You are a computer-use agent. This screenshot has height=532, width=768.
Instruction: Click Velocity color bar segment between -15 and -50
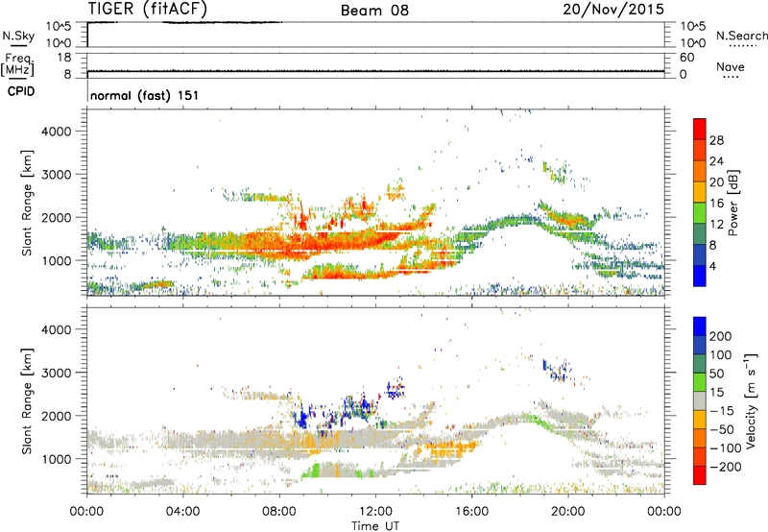[700, 420]
